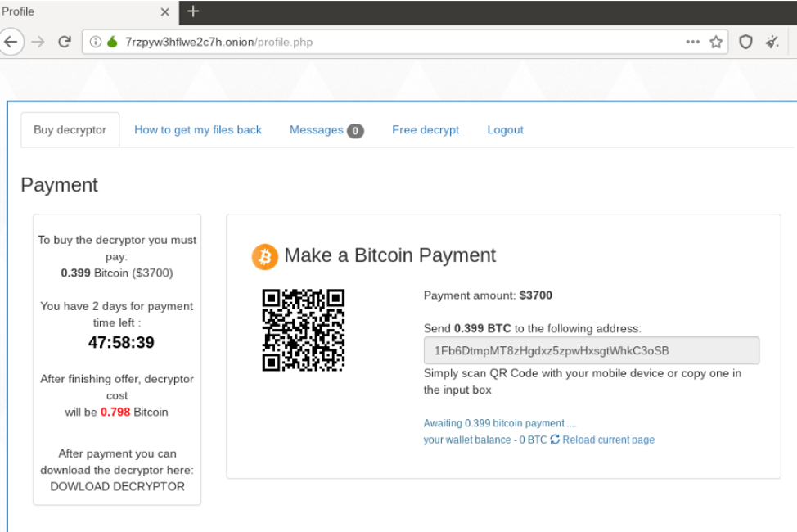Click the 0.399 Bitcoin ($3700) price line
The image size is (797, 532).
point(117,273)
